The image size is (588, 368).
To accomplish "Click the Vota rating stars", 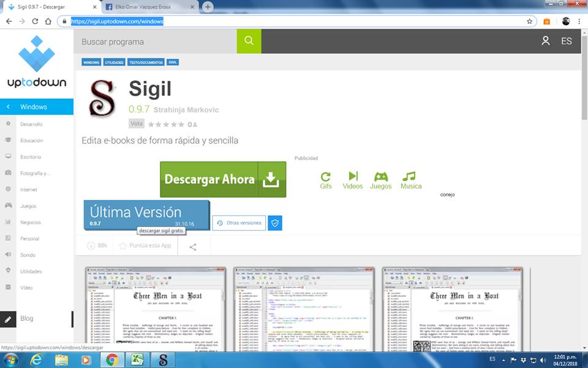I will pos(165,124).
